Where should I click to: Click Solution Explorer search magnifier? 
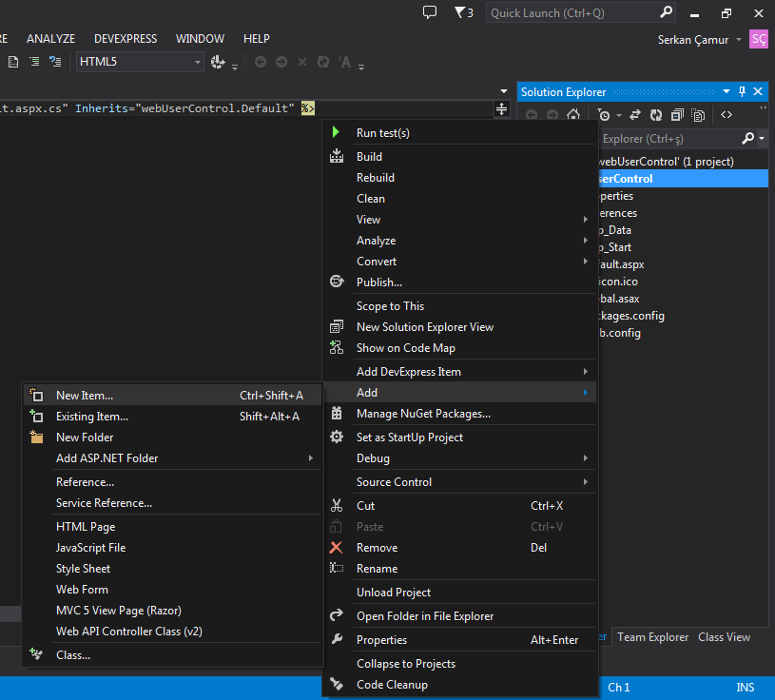747,139
